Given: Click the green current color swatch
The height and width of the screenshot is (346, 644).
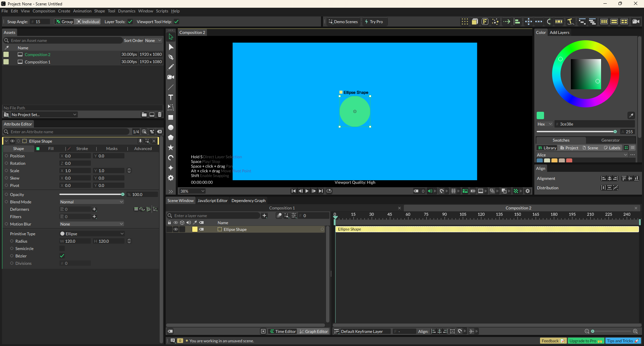Looking at the screenshot, I should tap(540, 115).
